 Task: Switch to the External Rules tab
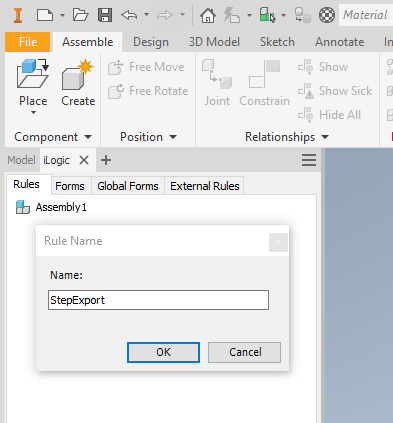click(205, 186)
